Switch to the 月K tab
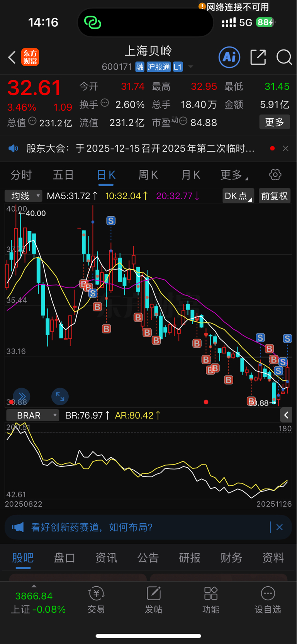This screenshot has height=644, width=297. (191, 175)
